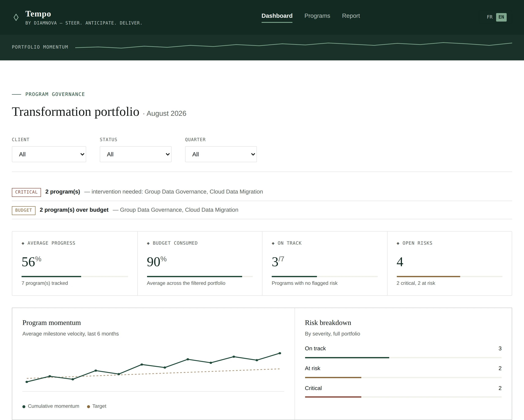Click the diamond bullet beside Budget Consumed
This screenshot has width=524, height=420.
[x=148, y=243]
